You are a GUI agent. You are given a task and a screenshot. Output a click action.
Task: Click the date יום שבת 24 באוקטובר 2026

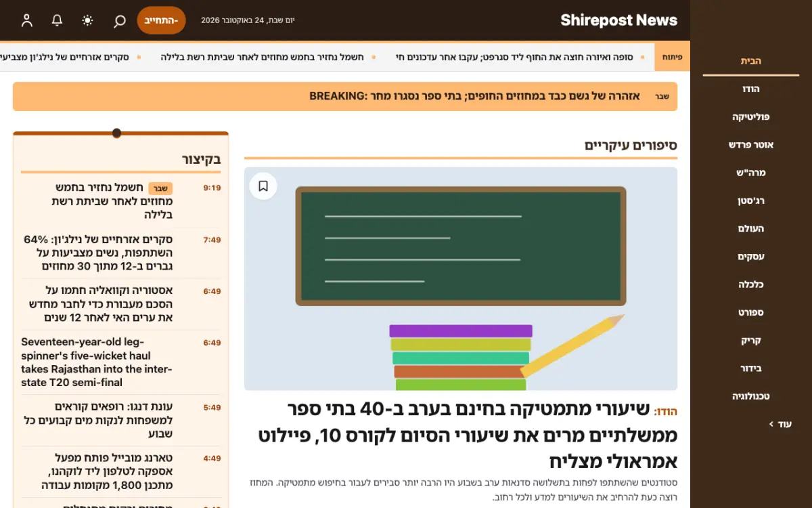click(x=248, y=20)
